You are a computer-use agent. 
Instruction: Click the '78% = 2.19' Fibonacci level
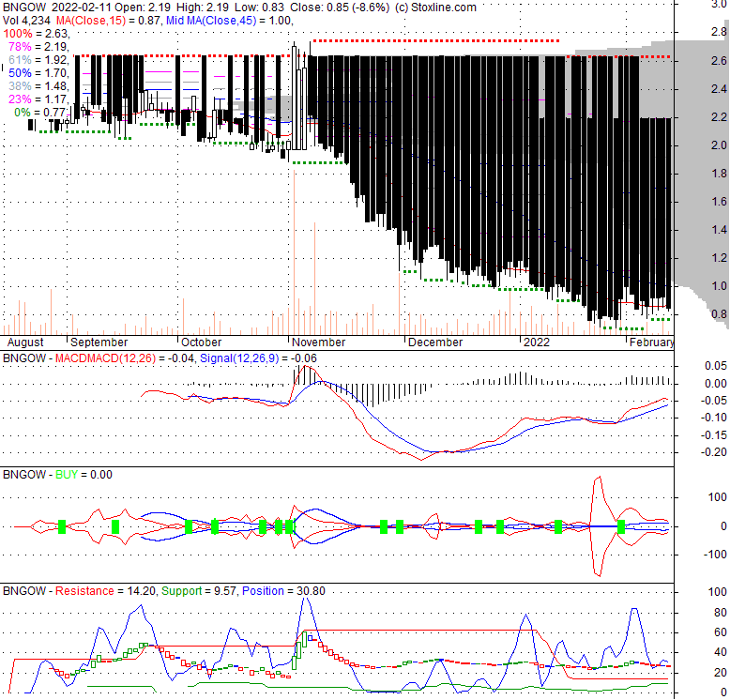point(38,47)
